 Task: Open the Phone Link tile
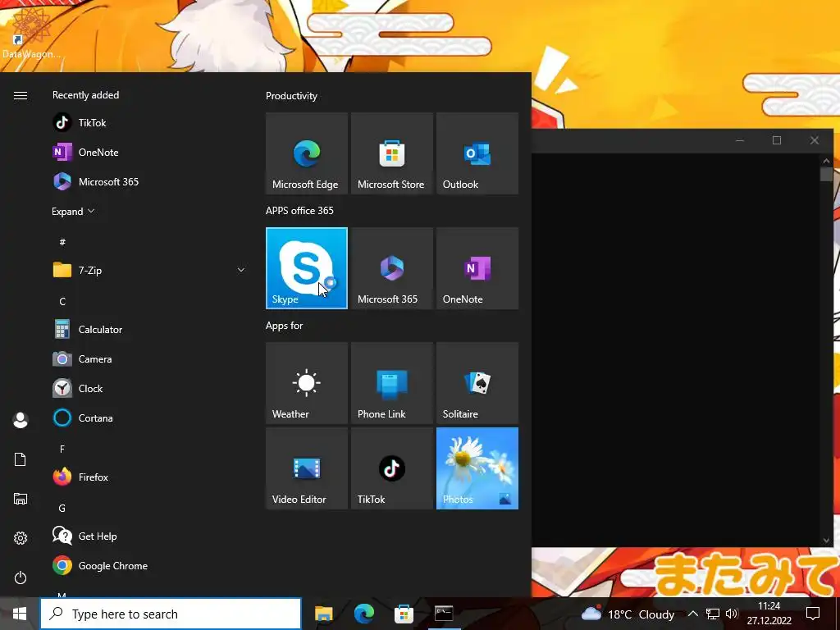click(391, 383)
